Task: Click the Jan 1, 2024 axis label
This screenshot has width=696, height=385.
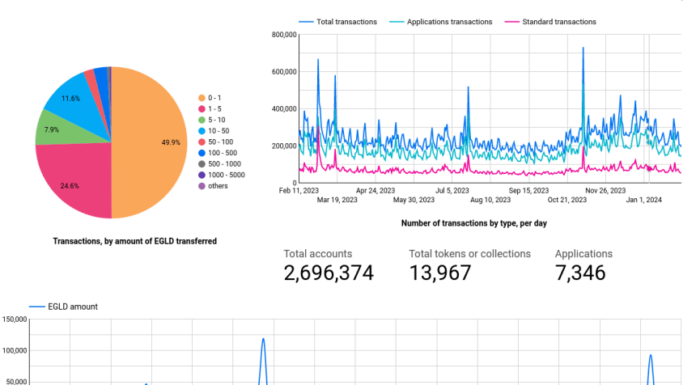Action: 644,200
